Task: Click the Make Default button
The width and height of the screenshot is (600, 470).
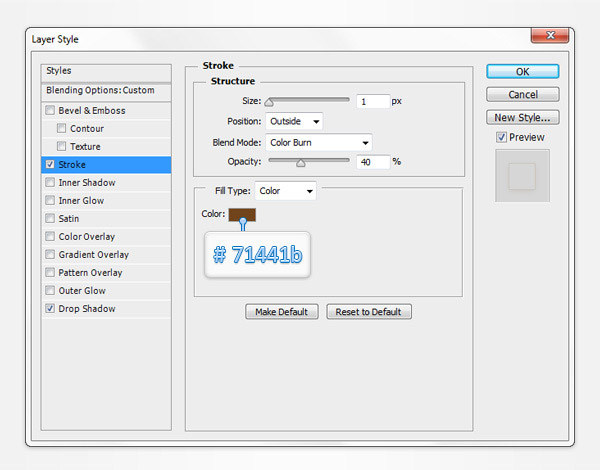Action: tap(282, 312)
